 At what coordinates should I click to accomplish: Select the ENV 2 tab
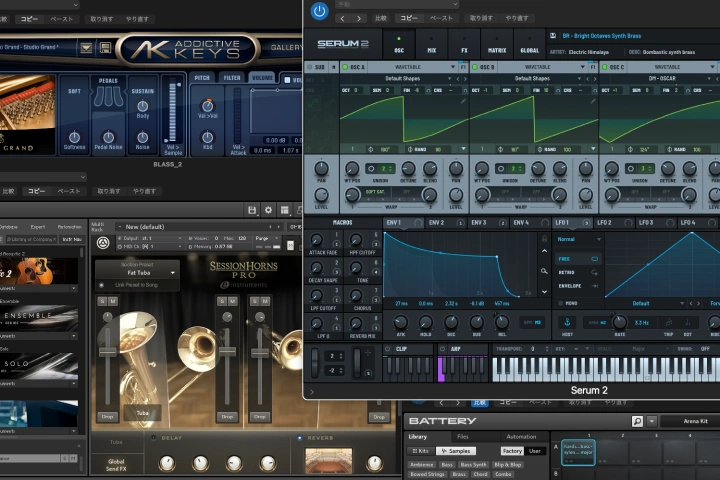(x=446, y=223)
